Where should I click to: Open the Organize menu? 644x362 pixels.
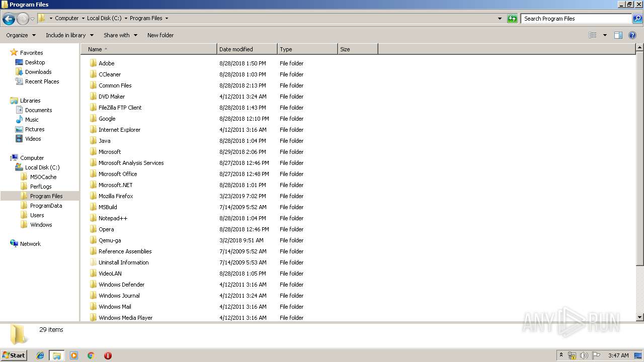[x=21, y=35]
